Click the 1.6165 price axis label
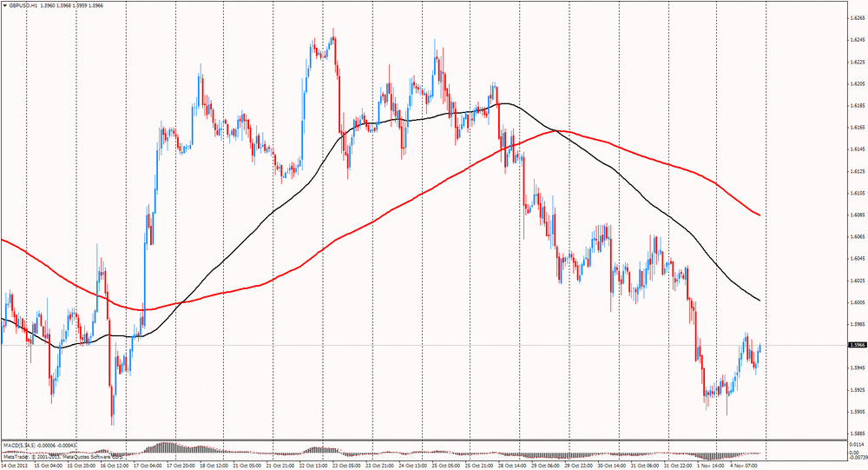 coord(857,128)
